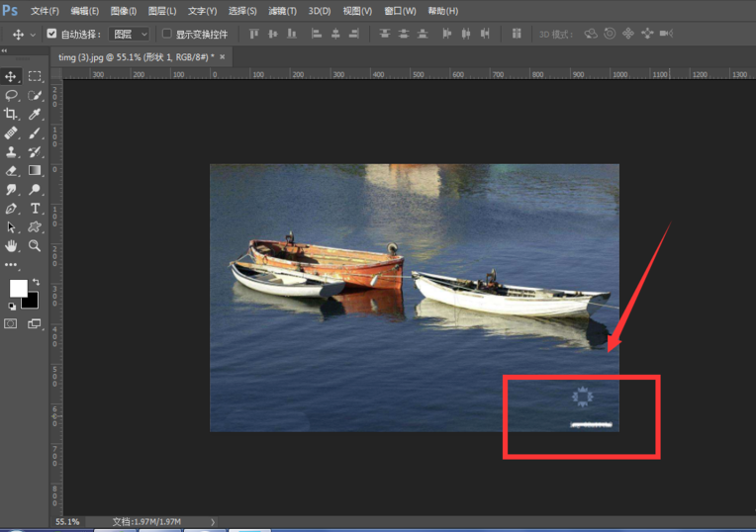Enable the 显示变换控件 checkbox

[166, 34]
